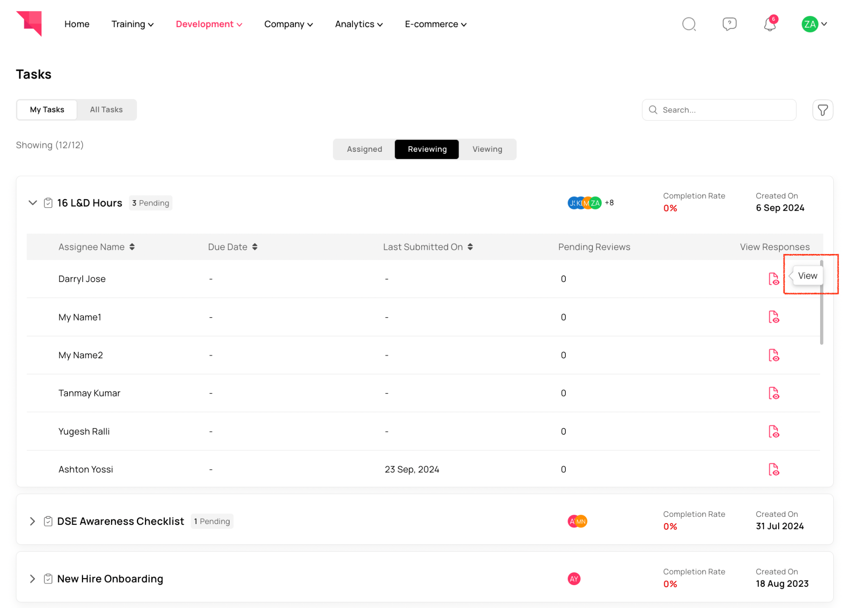Expand the DSE Awareness Checklist task
This screenshot has width=868, height=608.
coord(33,521)
